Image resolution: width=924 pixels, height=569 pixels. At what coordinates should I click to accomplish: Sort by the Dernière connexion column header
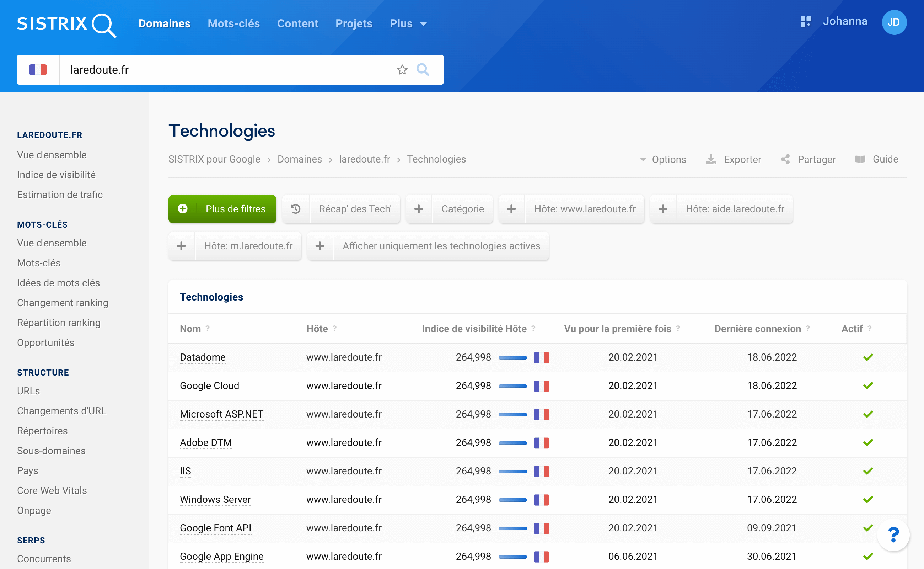757,329
